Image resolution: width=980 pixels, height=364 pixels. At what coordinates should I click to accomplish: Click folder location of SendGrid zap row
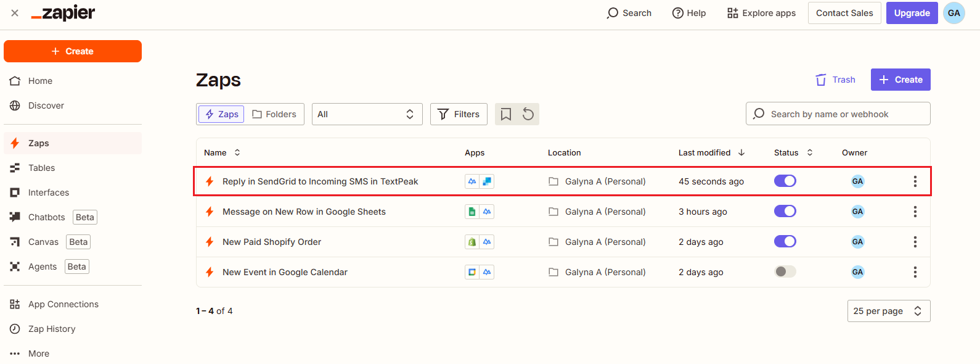597,181
